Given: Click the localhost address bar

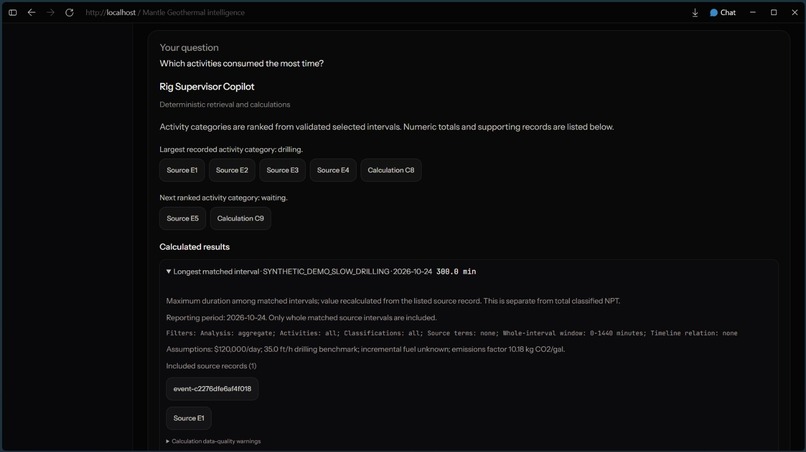Looking at the screenshot, I should tap(165, 12).
